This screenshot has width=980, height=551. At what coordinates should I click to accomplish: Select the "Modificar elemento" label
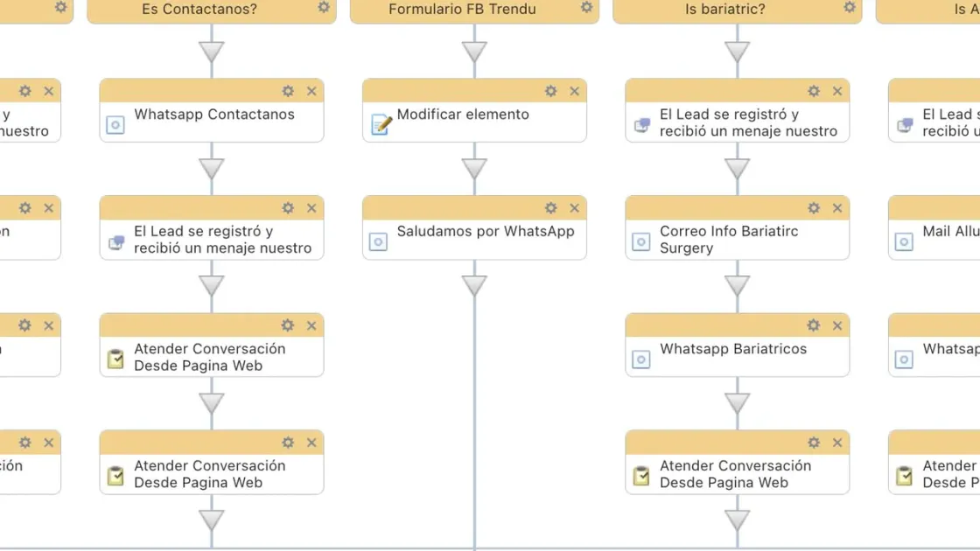[x=463, y=115]
